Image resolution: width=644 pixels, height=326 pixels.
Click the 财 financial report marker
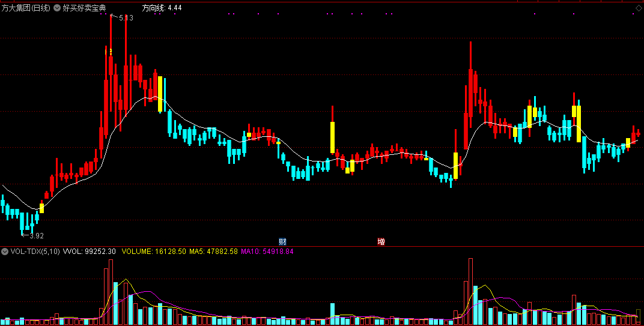(x=282, y=241)
